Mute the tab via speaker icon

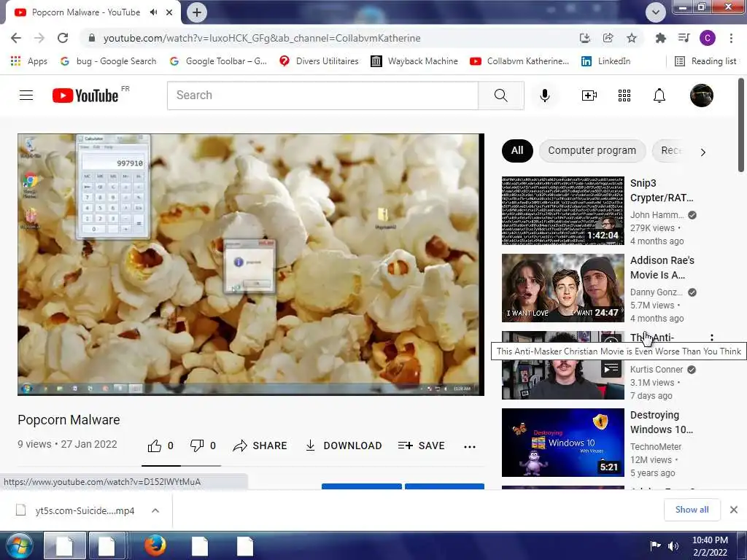coord(153,12)
